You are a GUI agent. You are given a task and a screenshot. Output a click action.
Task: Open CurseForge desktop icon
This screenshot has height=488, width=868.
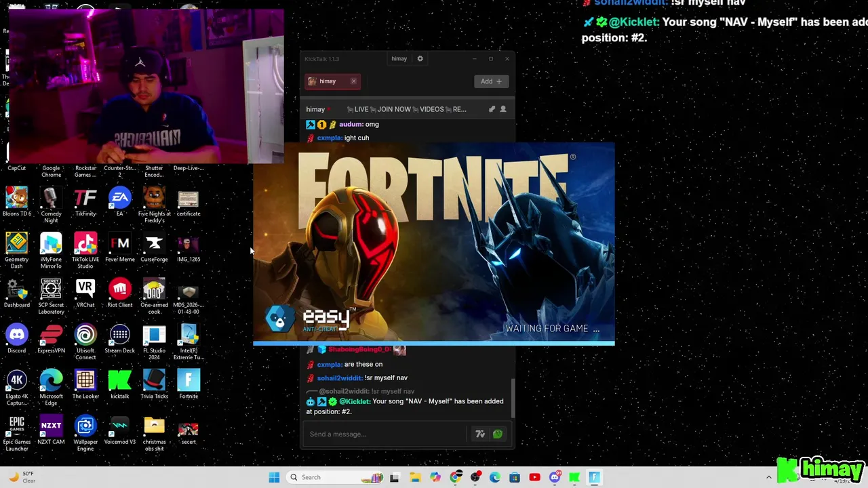point(154,247)
